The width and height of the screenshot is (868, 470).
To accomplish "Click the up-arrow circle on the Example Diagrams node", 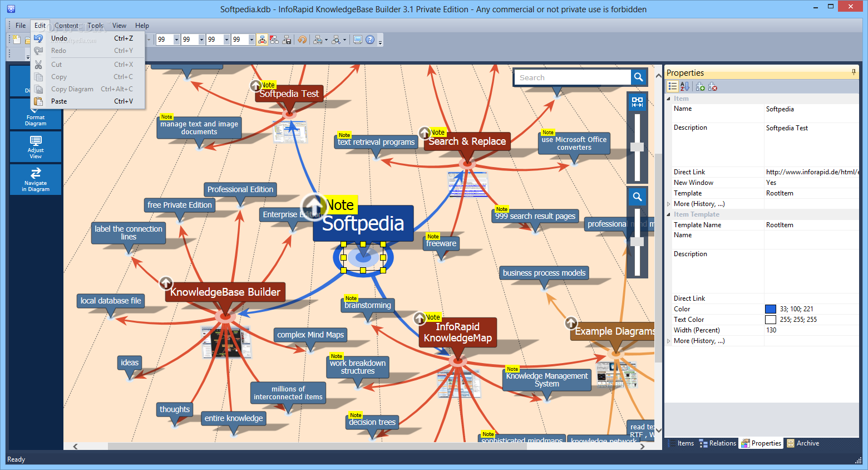I will [x=571, y=323].
